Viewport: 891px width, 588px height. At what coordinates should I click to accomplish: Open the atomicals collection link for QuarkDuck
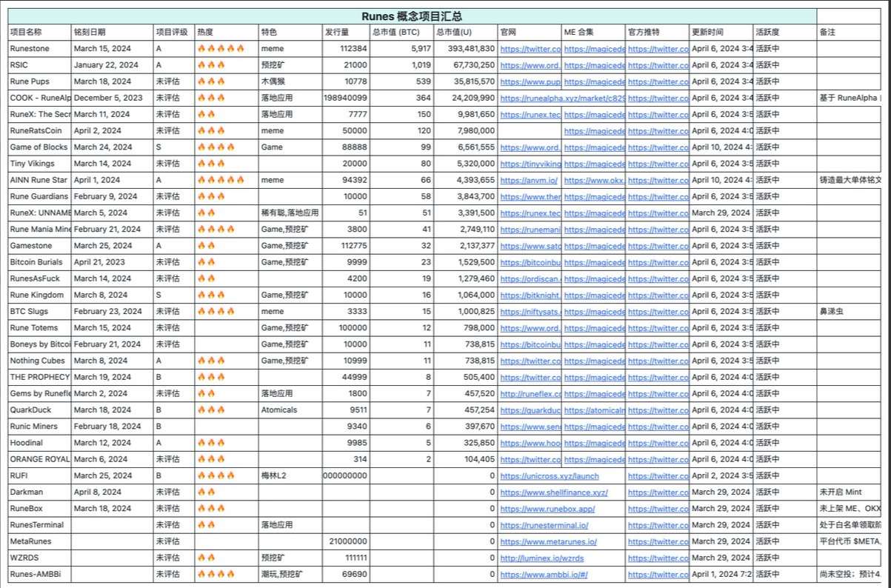pyautogui.click(x=594, y=410)
